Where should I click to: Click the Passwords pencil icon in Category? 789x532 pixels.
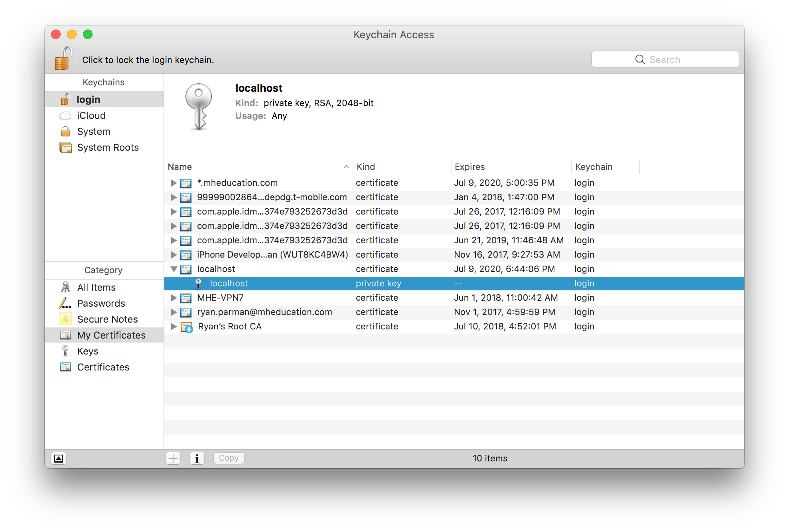[x=64, y=303]
